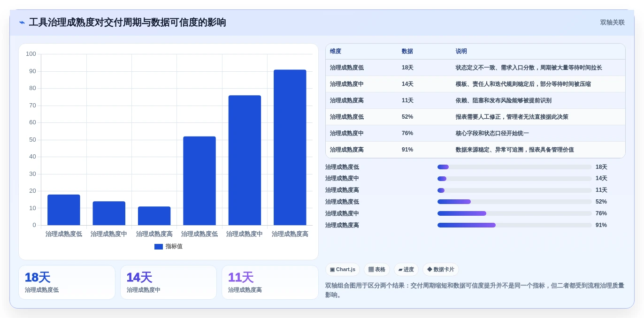
Task: Click the progress bar labeled 91%
Action: 514,225
